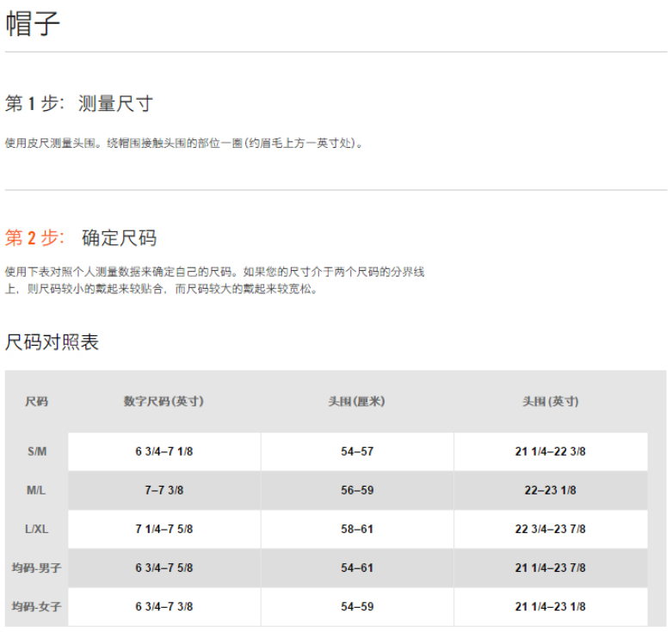The height and width of the screenshot is (632, 672).
Task: Select the 头围(英寸) column header
Action: point(550,402)
